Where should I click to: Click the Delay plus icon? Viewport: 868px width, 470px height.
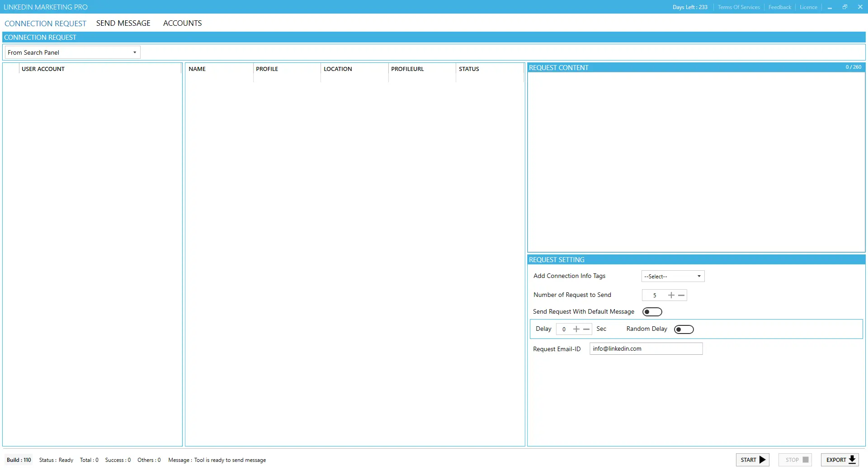[576, 329]
